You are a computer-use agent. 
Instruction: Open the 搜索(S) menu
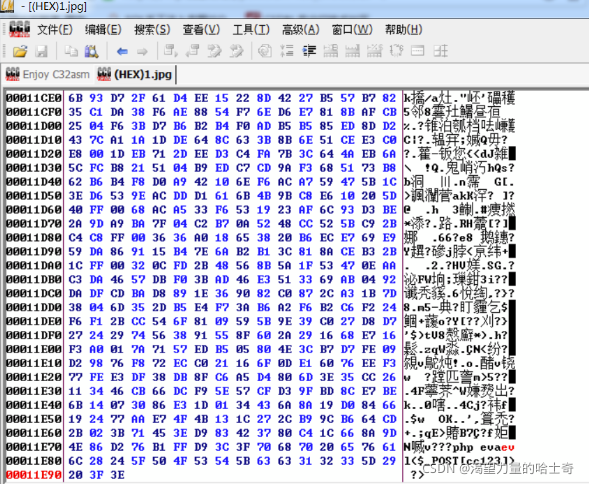coord(153,30)
